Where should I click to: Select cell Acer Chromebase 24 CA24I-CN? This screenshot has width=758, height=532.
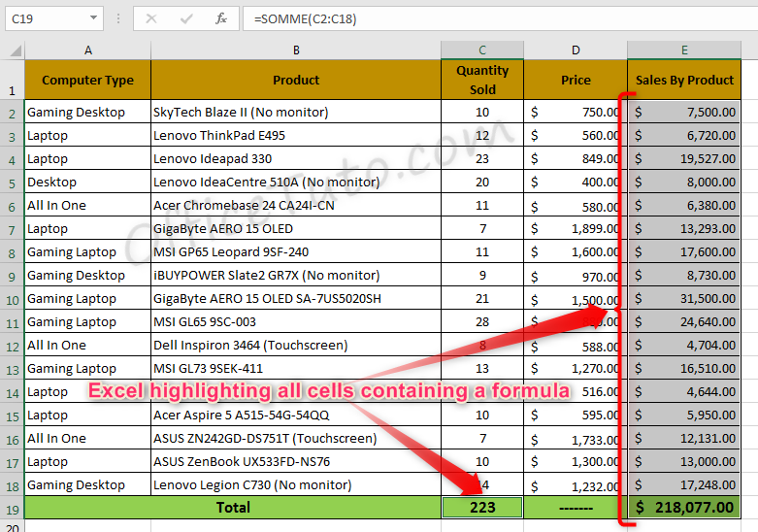pos(296,205)
